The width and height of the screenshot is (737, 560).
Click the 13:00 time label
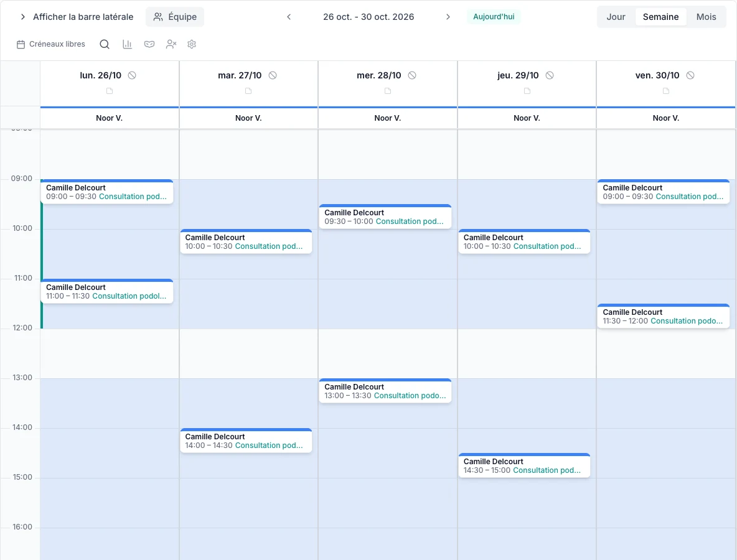click(x=22, y=378)
